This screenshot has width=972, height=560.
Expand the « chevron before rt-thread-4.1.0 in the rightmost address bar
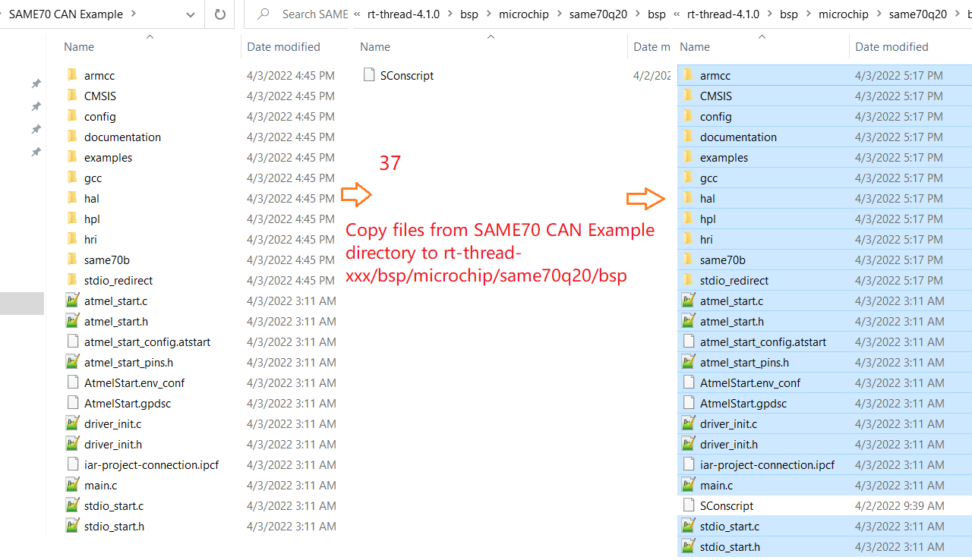(676, 14)
